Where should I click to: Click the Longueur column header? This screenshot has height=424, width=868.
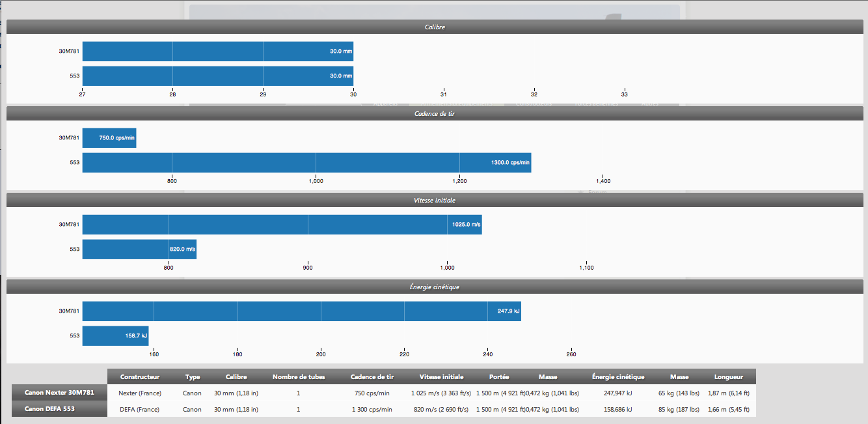(x=728, y=376)
